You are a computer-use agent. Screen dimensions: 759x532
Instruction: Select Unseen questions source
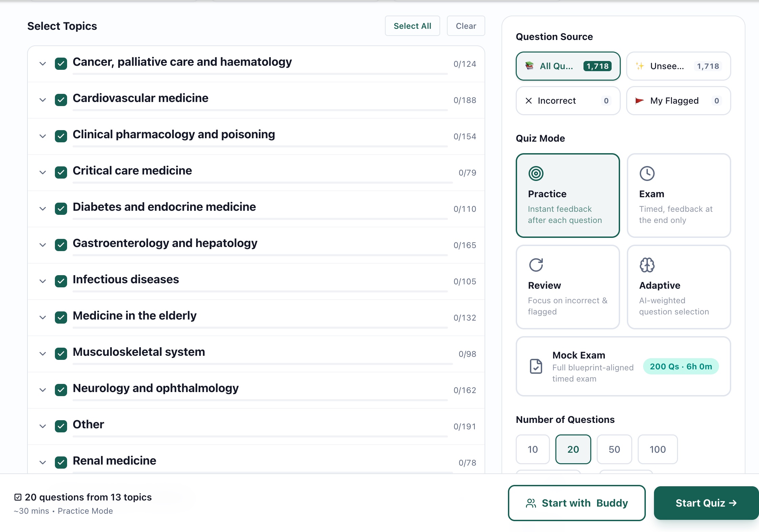679,66
